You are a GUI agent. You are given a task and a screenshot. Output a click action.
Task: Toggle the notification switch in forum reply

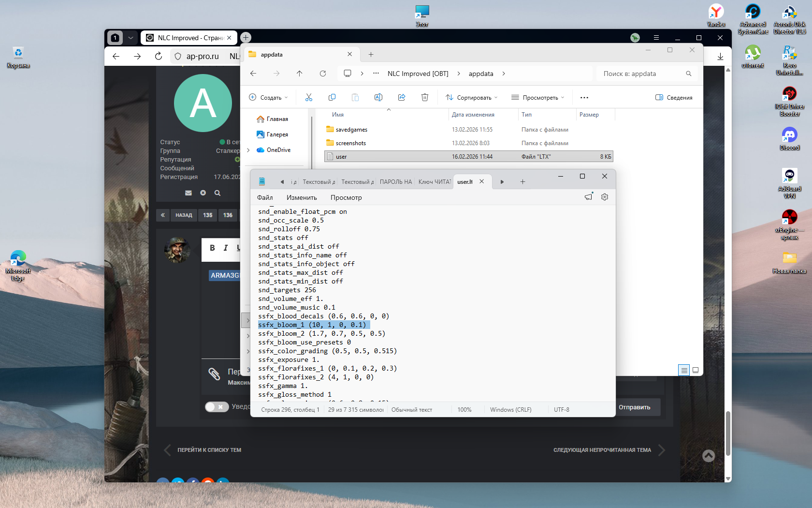217,407
